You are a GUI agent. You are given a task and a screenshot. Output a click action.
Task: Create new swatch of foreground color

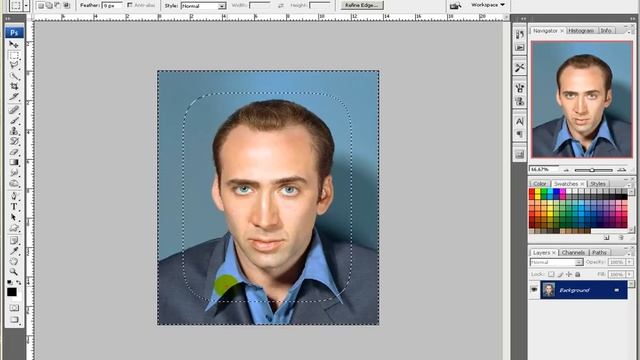607,238
